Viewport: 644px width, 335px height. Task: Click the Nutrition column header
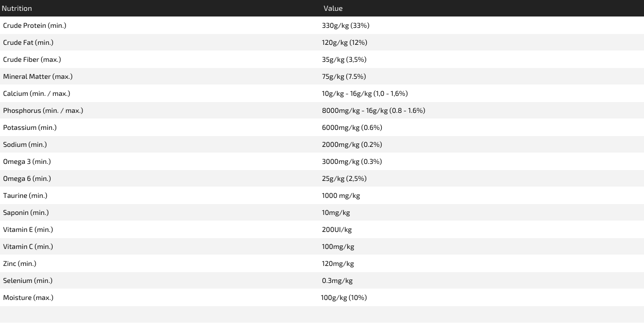[17, 8]
